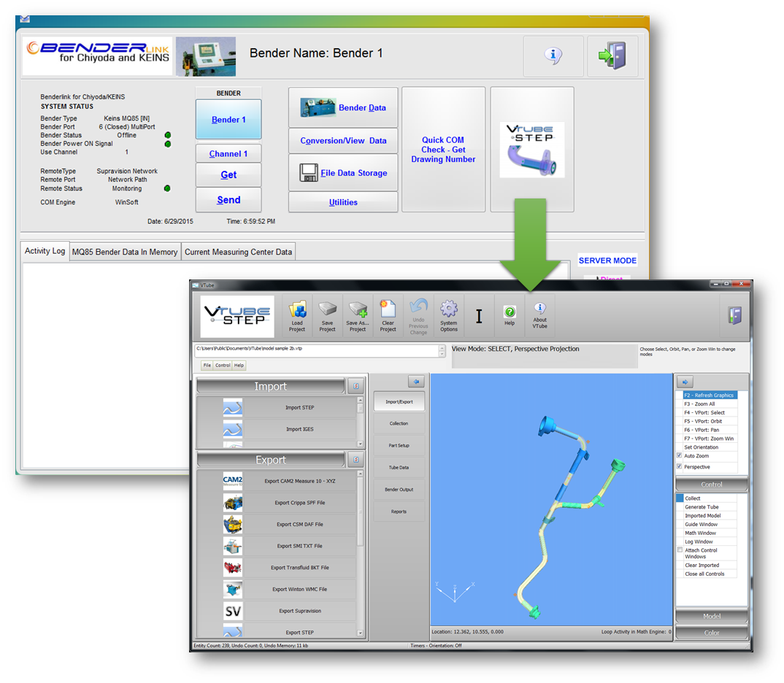Viewport: 784px width, 683px height.
Task: Switch to Current Measuring Center Data tab
Action: pyautogui.click(x=238, y=252)
